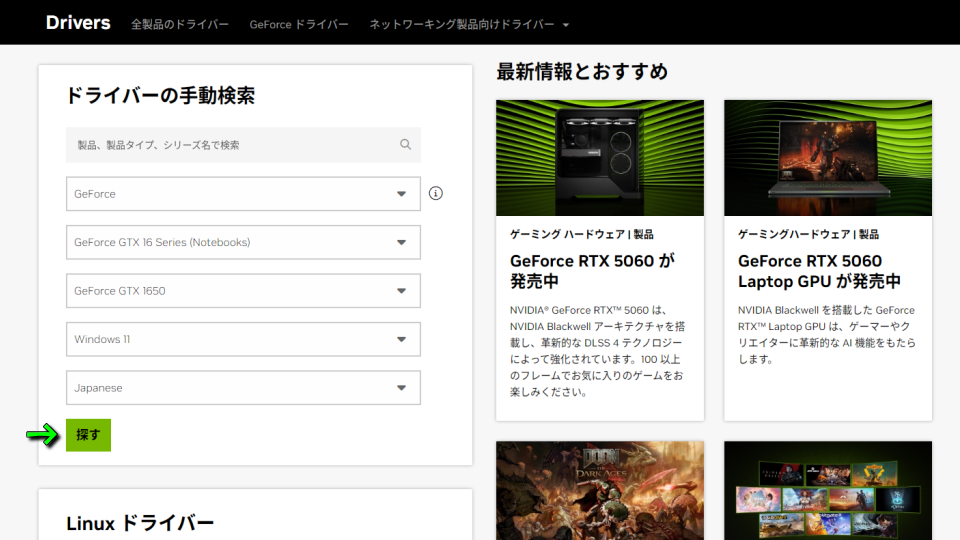
Task: Open the GeForce RTX 5060 が発売中 article link
Action: (x=592, y=271)
